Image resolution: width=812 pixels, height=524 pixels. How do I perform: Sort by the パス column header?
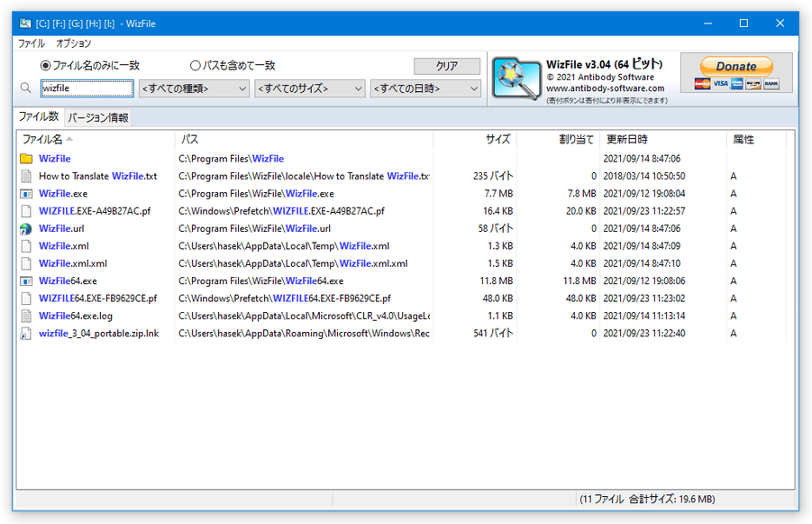[x=304, y=140]
